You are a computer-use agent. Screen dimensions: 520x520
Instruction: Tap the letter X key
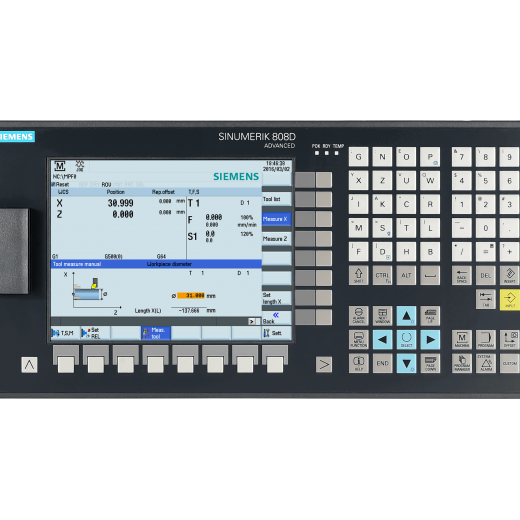click(359, 180)
